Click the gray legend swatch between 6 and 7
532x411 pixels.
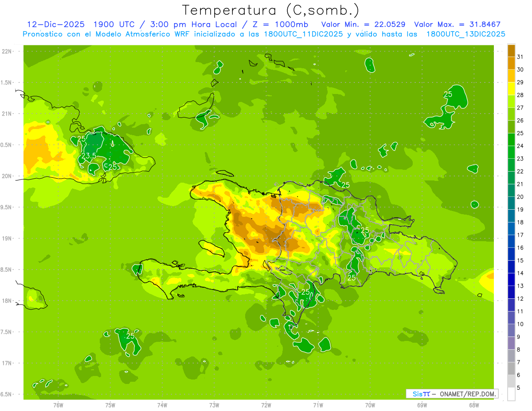[511, 369]
